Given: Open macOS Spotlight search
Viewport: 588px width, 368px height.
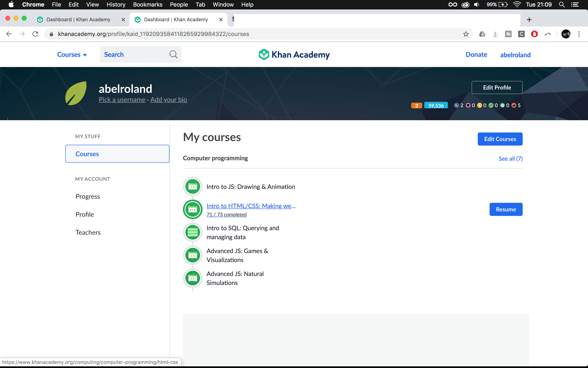Looking at the screenshot, I should (x=562, y=5).
